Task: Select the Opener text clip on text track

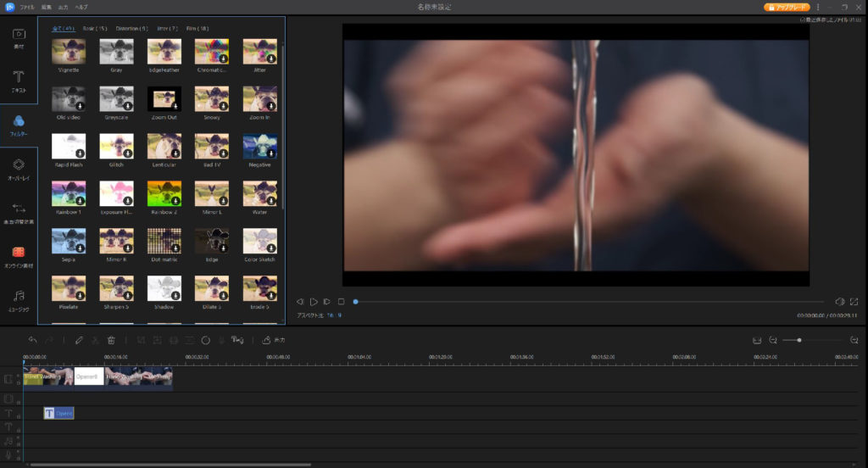Action: (x=58, y=413)
